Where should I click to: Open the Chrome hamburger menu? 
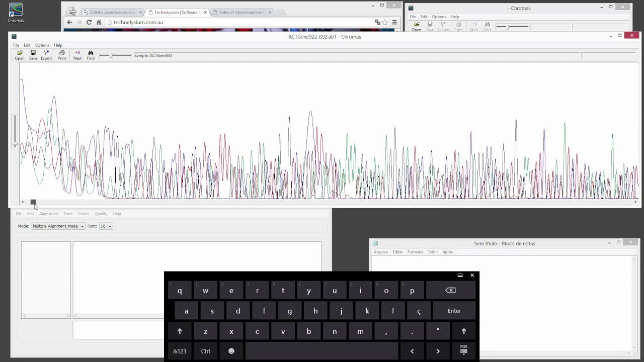tap(394, 22)
